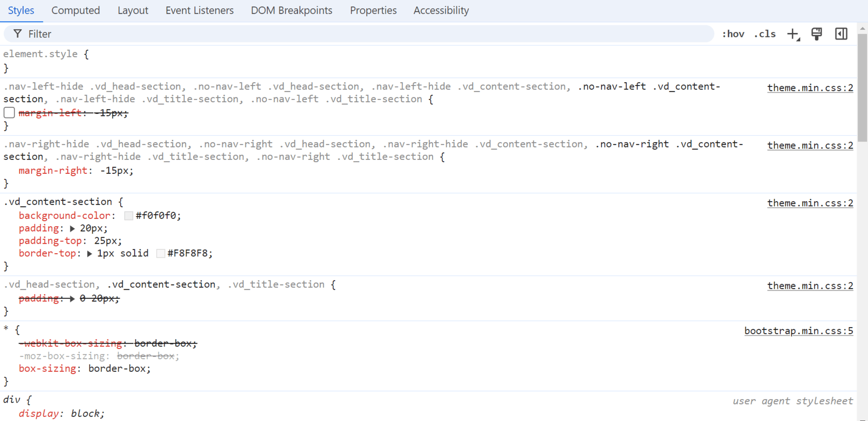Open the #F8F8F8 border color swatch
The width and height of the screenshot is (868, 421).
click(160, 253)
